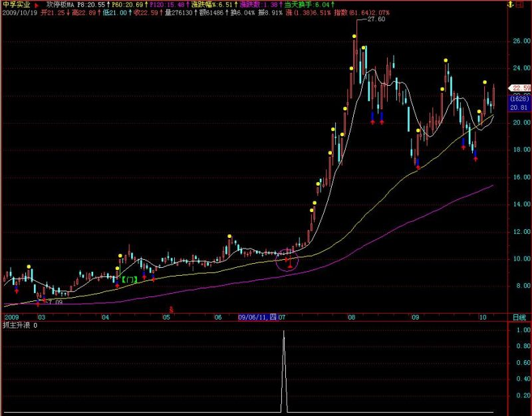532x416 pixels.
Task: Click the green 【门】 marker on the chart
Action: point(130,280)
